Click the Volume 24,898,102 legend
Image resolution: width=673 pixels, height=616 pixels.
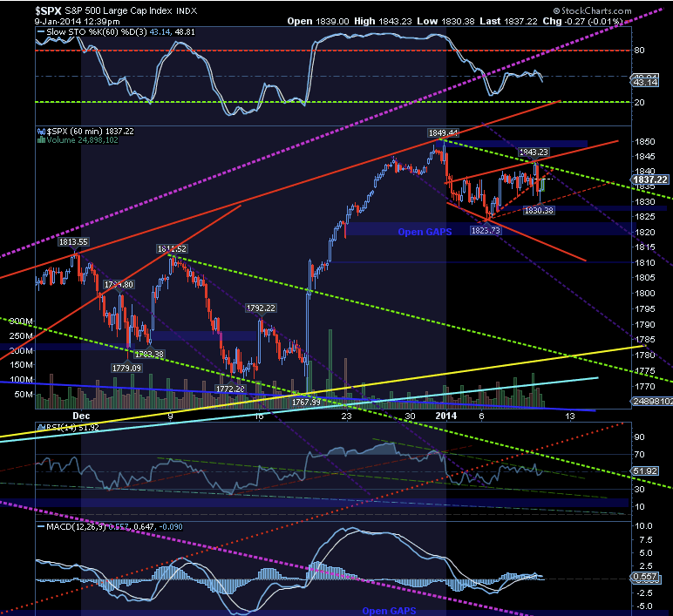[x=78, y=140]
